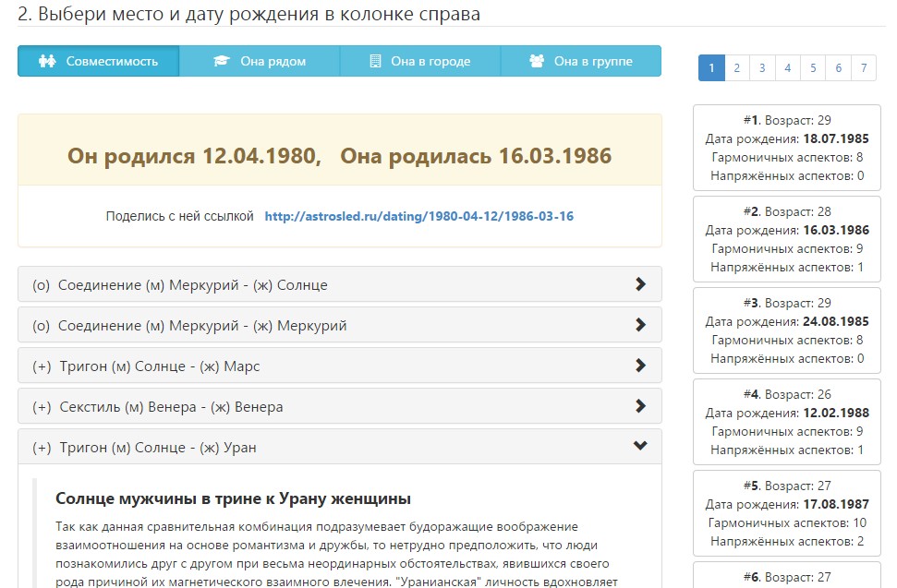
Task: Select card #4 with birth date 12.02.1988
Action: (786, 422)
